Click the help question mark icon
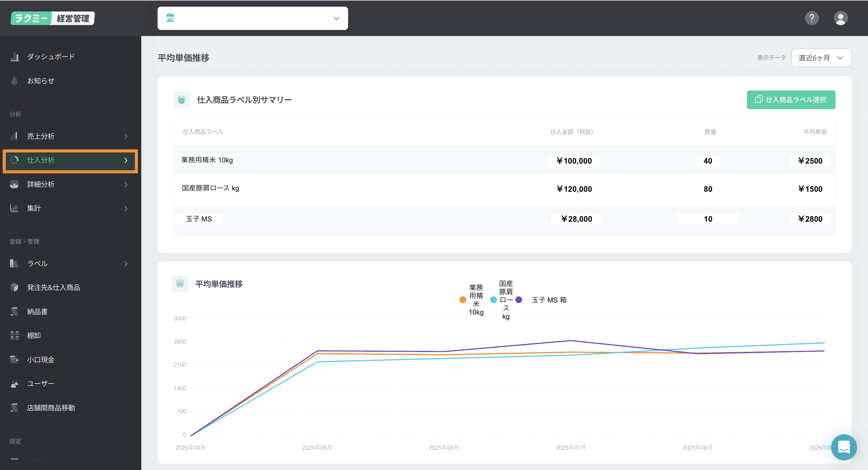This screenshot has width=868, height=470. click(812, 18)
